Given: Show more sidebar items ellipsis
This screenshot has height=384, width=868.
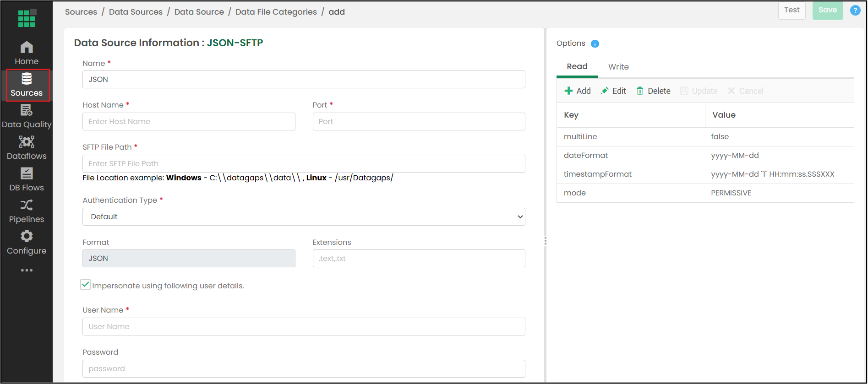Looking at the screenshot, I should 27,270.
